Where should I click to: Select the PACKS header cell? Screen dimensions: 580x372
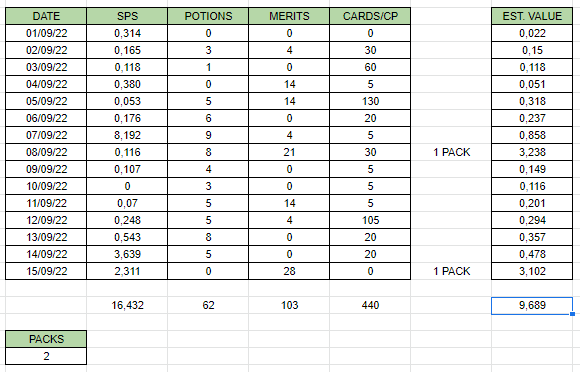click(46, 339)
